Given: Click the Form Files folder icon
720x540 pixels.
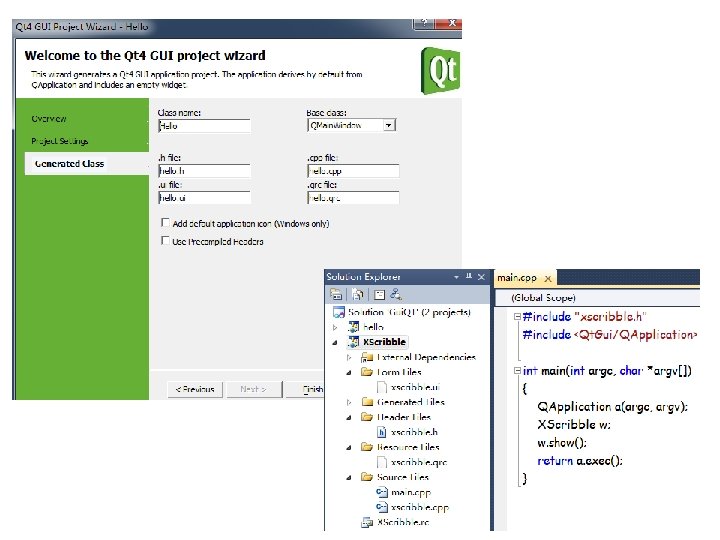Looking at the screenshot, I should click(x=367, y=372).
